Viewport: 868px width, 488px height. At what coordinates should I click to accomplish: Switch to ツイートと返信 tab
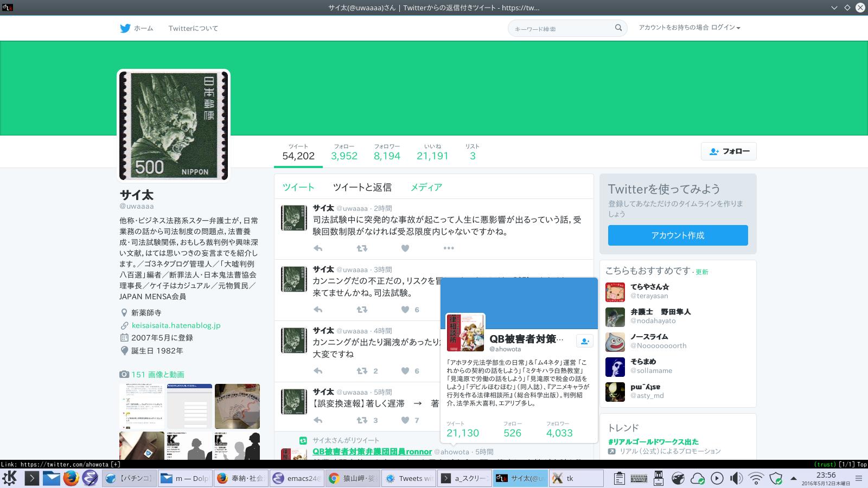[x=362, y=187]
